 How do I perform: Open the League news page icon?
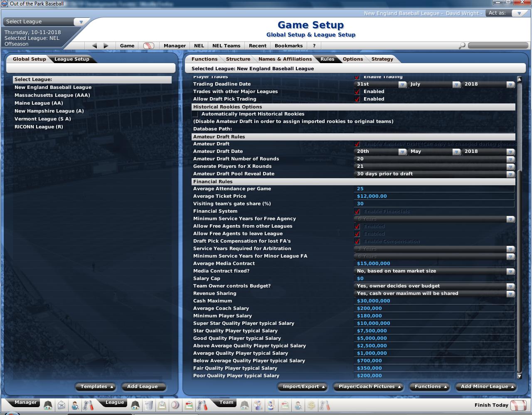(x=149, y=405)
